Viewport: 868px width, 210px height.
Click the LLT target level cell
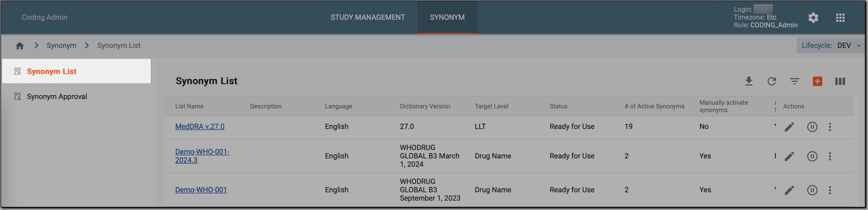480,127
